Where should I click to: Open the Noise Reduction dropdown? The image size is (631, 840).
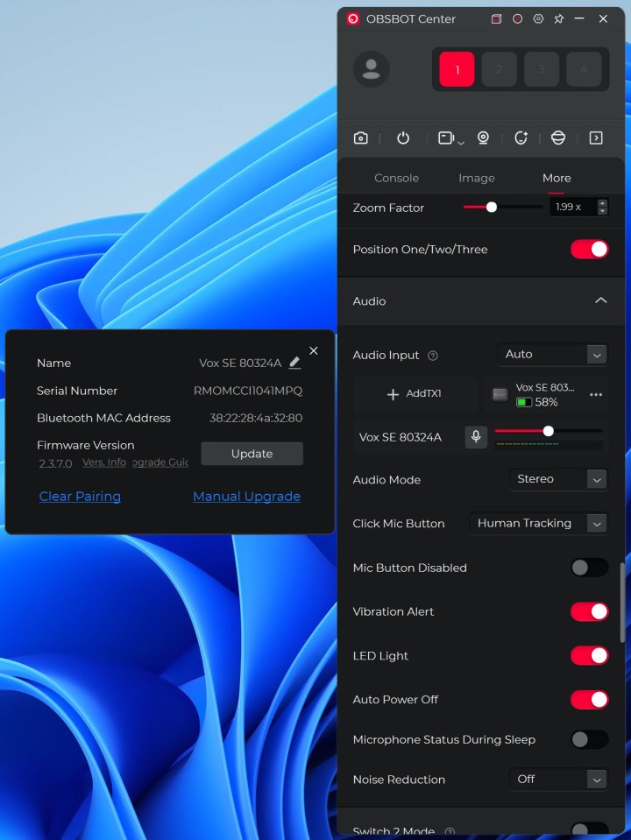pos(558,779)
